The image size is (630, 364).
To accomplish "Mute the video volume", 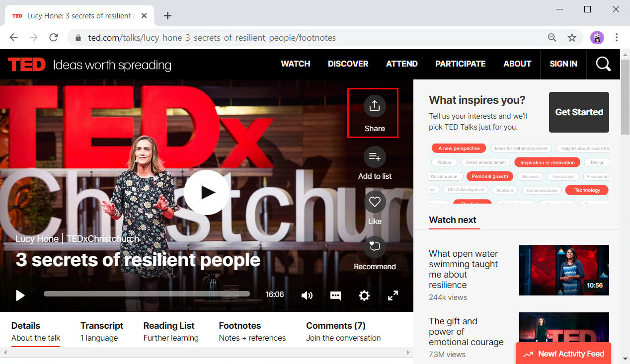I will (307, 295).
